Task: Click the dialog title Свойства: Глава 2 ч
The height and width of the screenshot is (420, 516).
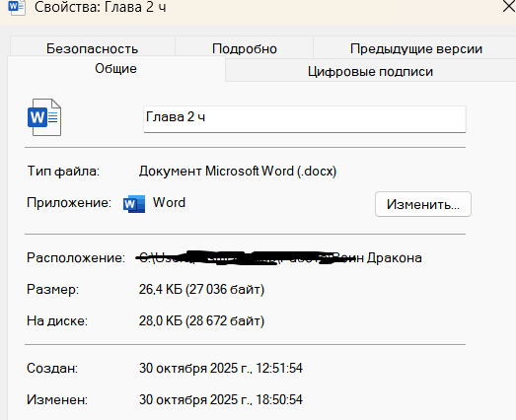Action: click(100, 7)
